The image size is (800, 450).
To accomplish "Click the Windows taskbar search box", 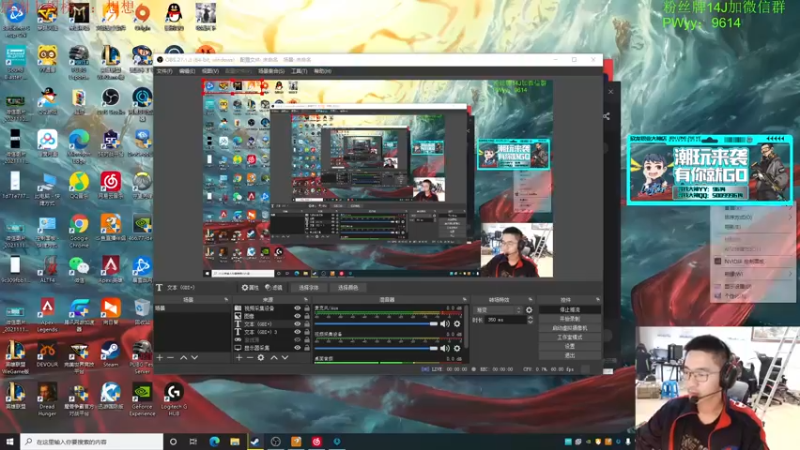I will (92, 441).
